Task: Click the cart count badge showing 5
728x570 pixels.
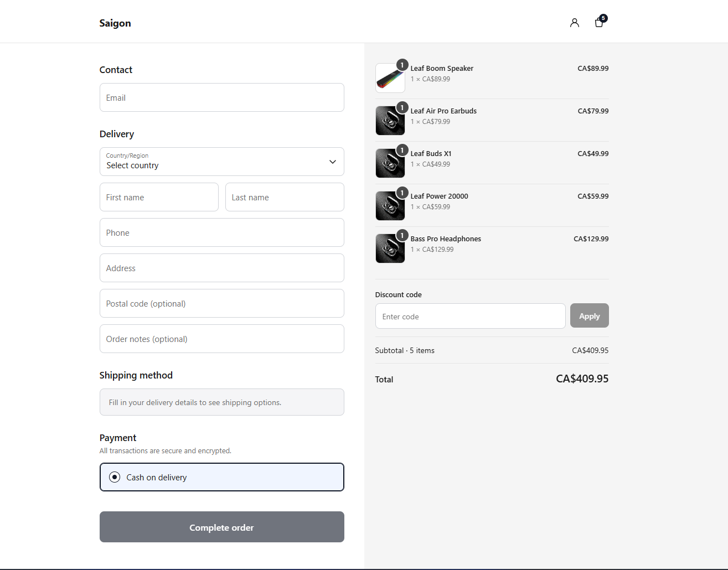Action: [x=603, y=18]
